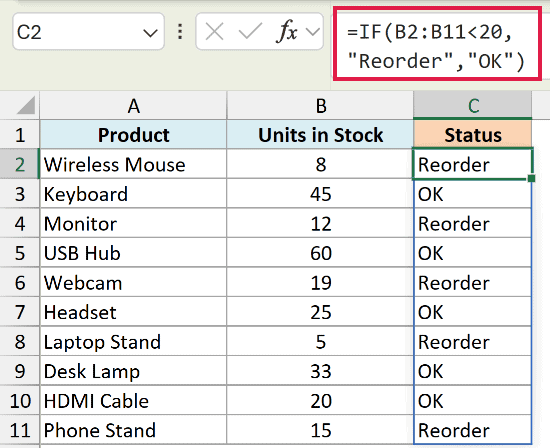Select row 4 header
Screen dimensions: 550x448
pos(20,223)
